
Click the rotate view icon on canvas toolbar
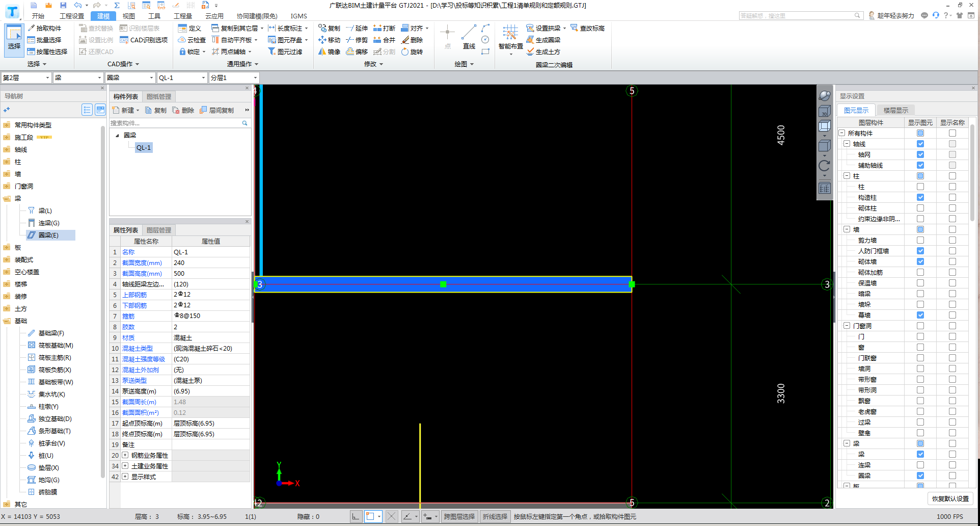(824, 166)
